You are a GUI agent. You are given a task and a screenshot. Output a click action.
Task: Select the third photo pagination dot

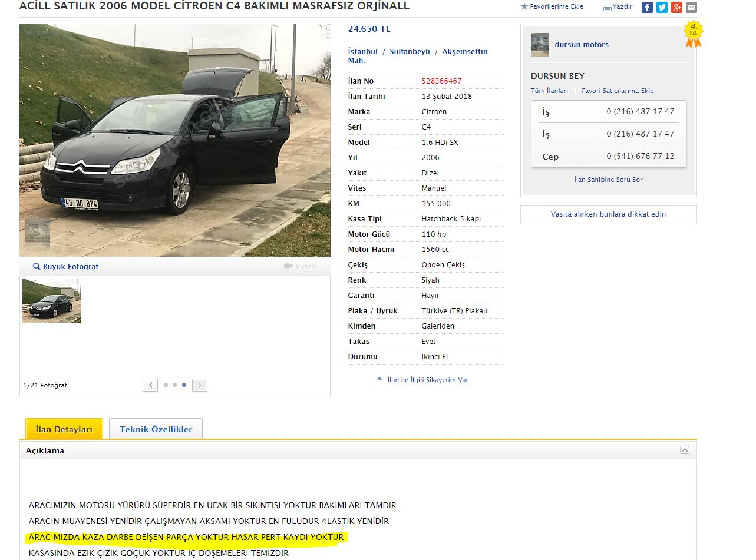click(x=184, y=385)
